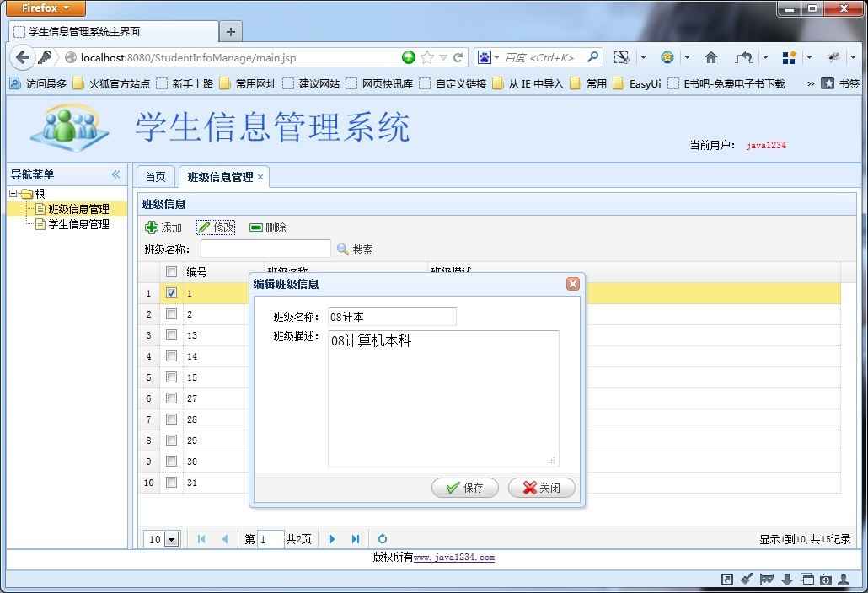The width and height of the screenshot is (868, 593).
Task: Click the www.java1234.com footer link
Action: click(x=454, y=557)
